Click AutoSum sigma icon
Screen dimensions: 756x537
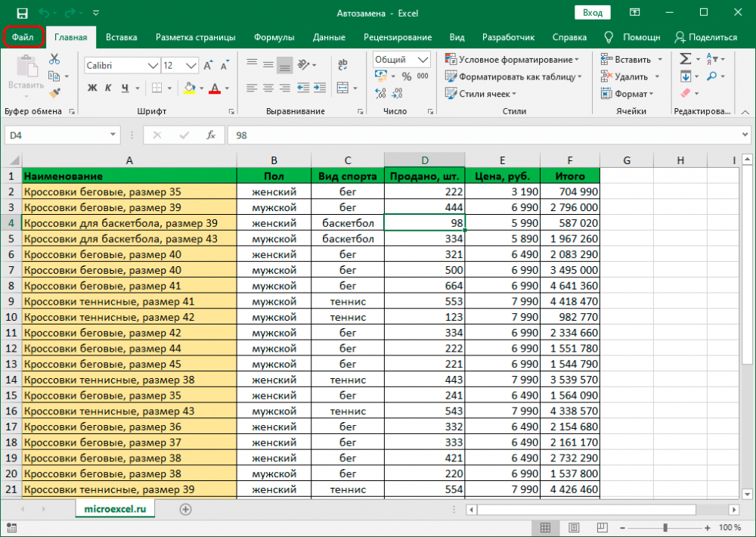(685, 59)
